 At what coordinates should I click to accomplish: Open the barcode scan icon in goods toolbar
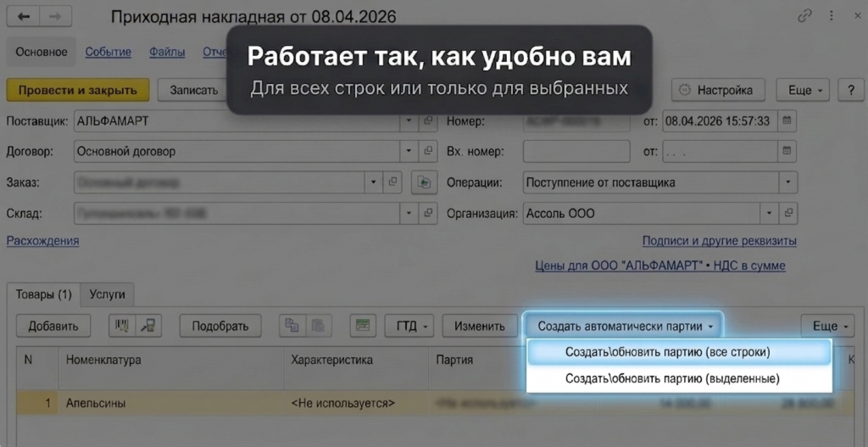coord(122,326)
